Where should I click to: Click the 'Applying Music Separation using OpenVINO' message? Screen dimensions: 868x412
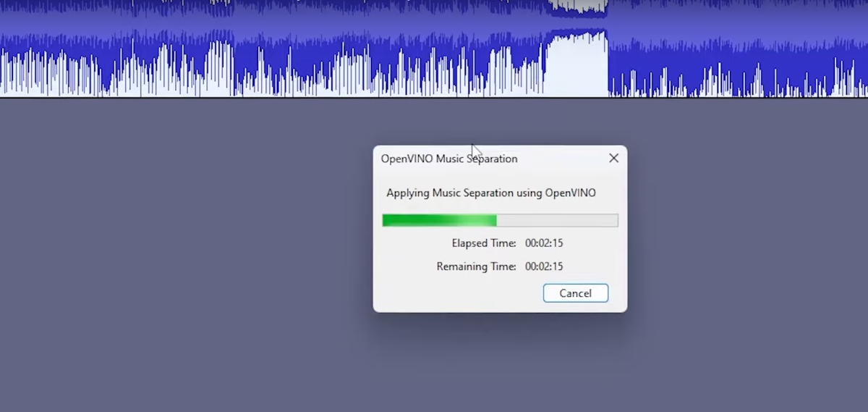point(491,193)
